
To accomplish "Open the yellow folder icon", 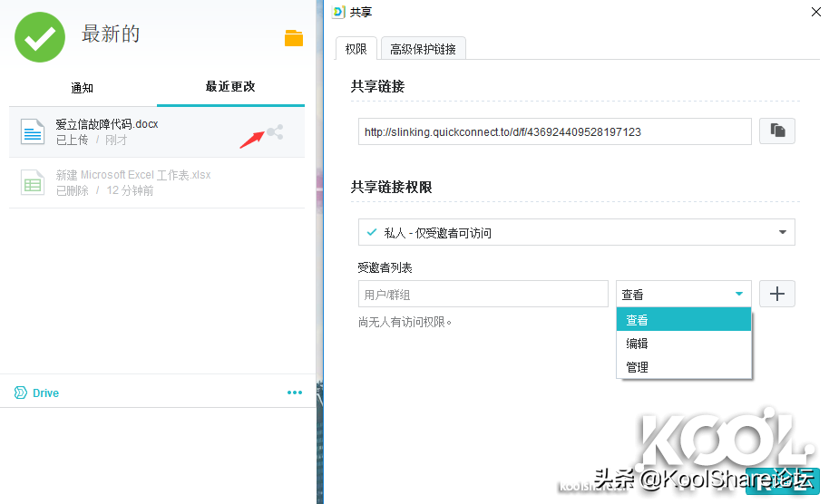I will [x=294, y=38].
